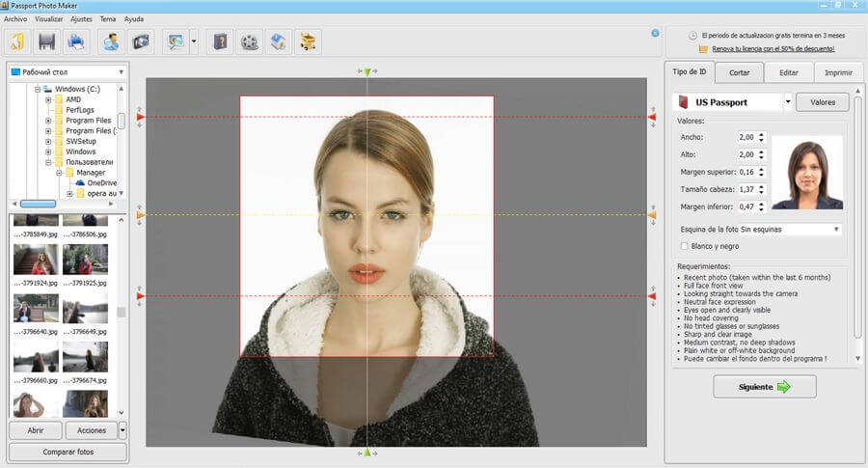Open the image viewer magnifier icon

coord(176,42)
